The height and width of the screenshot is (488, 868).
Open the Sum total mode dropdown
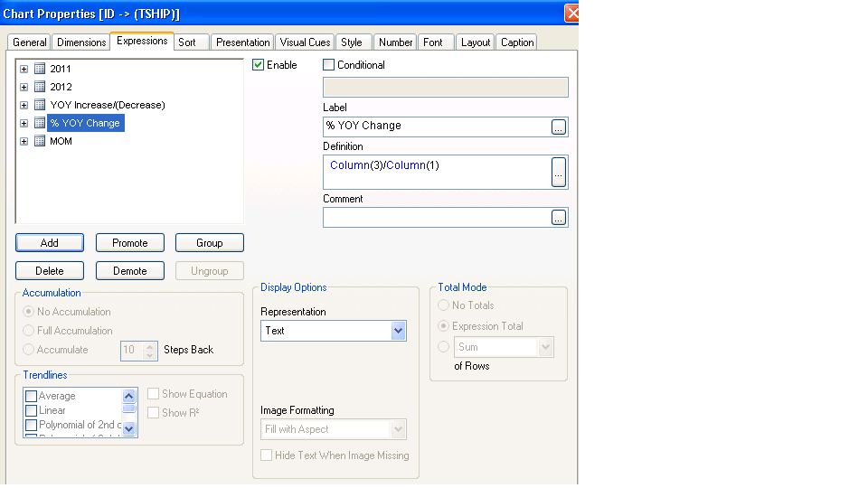point(545,347)
